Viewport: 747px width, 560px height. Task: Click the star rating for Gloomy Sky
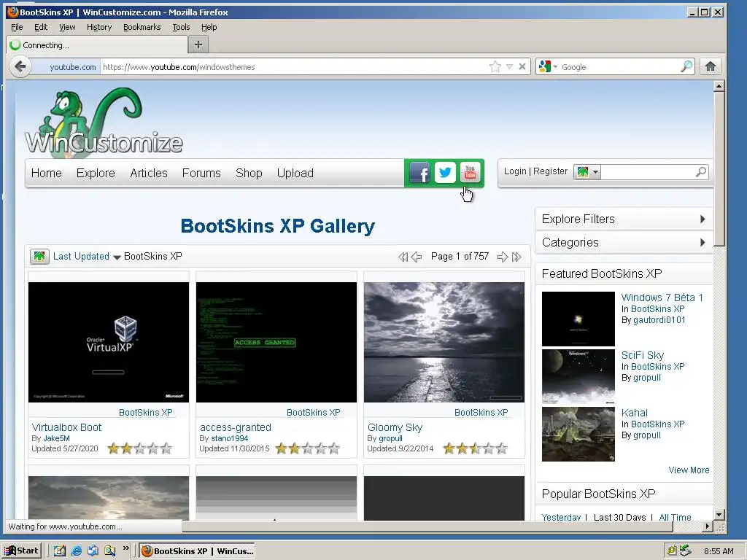(476, 448)
